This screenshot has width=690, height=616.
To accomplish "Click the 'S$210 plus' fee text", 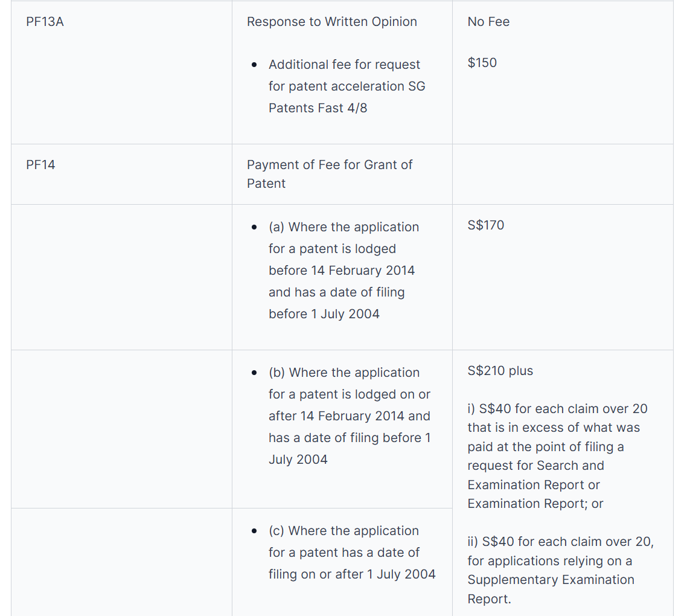I will [x=500, y=371].
